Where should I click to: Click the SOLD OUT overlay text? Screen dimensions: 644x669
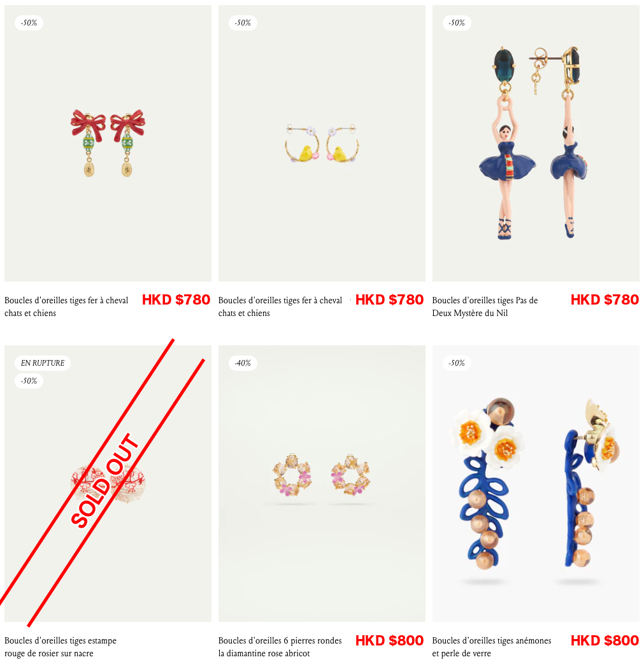105,481
